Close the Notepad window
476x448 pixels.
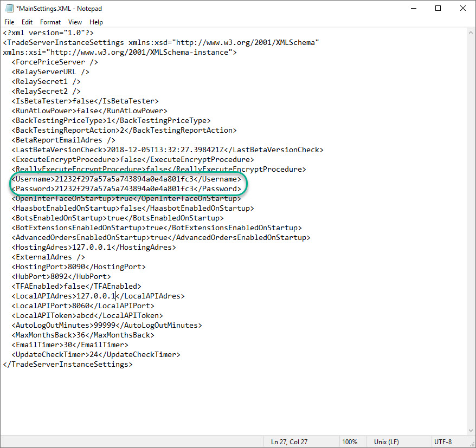coord(463,9)
